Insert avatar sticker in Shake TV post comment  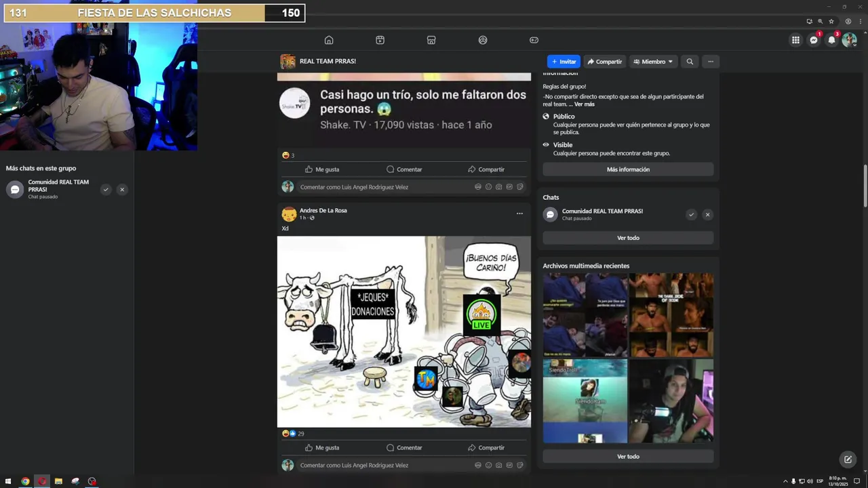(x=478, y=187)
